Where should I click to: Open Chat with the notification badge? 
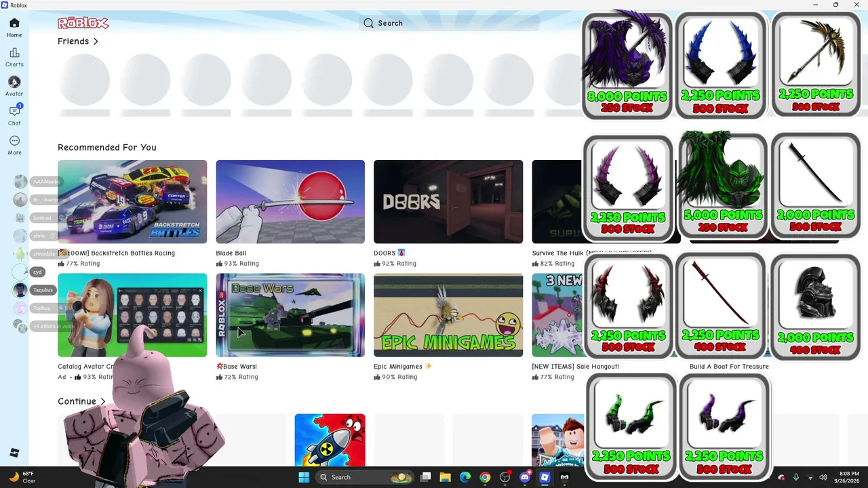click(x=14, y=115)
